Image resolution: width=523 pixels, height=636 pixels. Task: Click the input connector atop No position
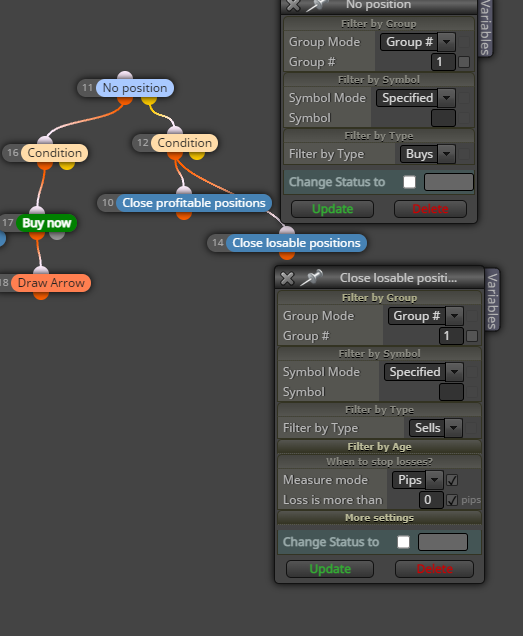click(125, 76)
